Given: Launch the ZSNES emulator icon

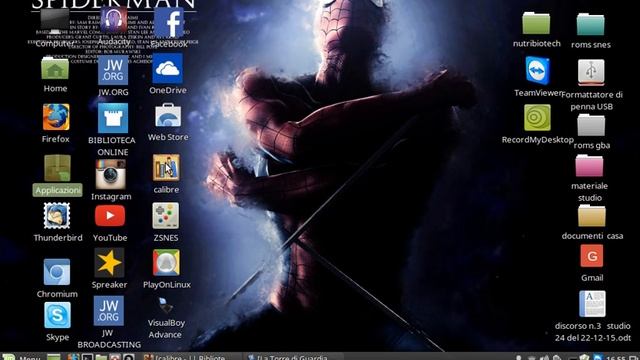Looking at the screenshot, I should tap(166, 216).
